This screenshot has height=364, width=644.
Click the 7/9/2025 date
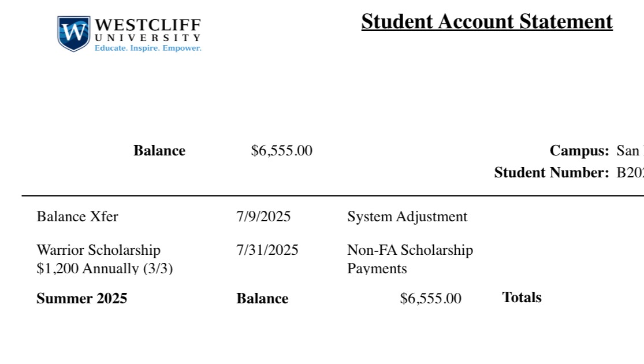point(263,217)
